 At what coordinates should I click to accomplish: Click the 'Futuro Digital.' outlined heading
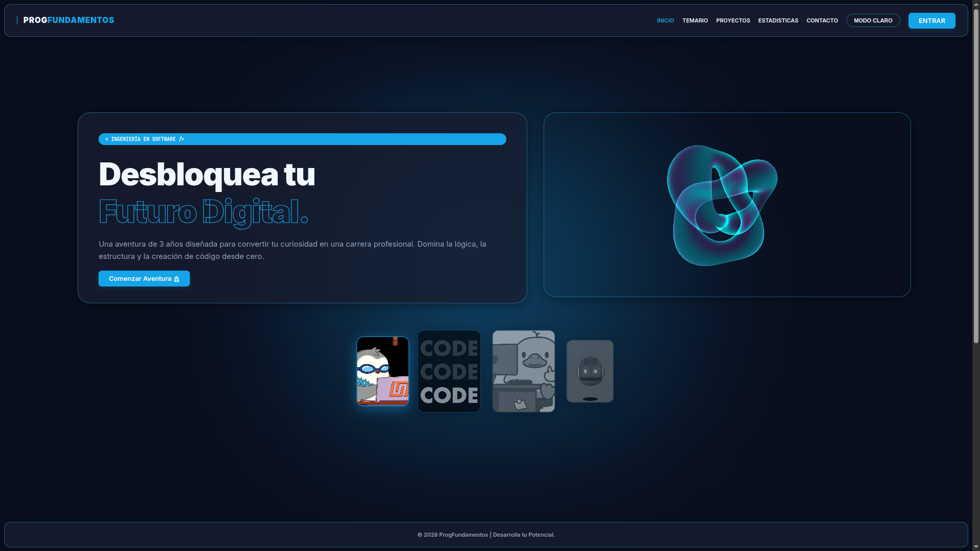[x=203, y=212]
